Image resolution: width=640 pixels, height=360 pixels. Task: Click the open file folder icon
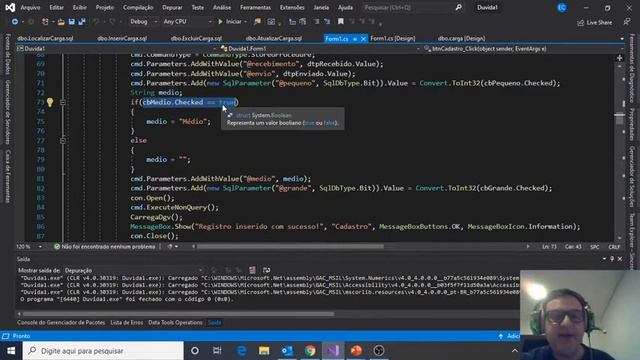(61, 22)
